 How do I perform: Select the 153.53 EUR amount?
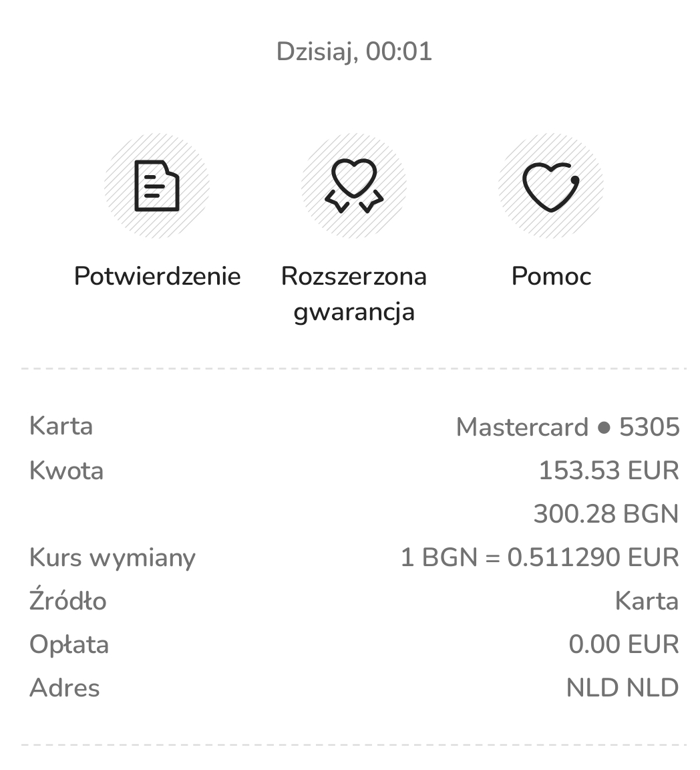pyautogui.click(x=608, y=470)
